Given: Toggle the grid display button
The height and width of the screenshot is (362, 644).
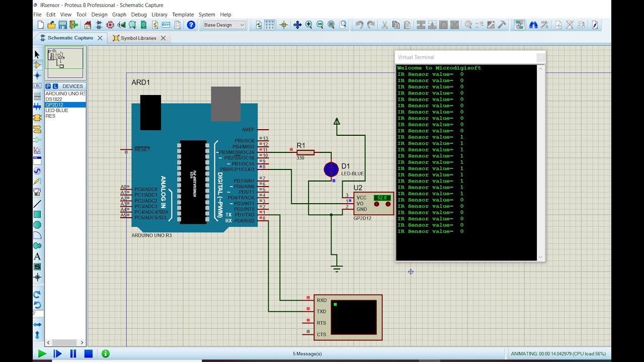Looking at the screenshot, I should tap(270, 25).
